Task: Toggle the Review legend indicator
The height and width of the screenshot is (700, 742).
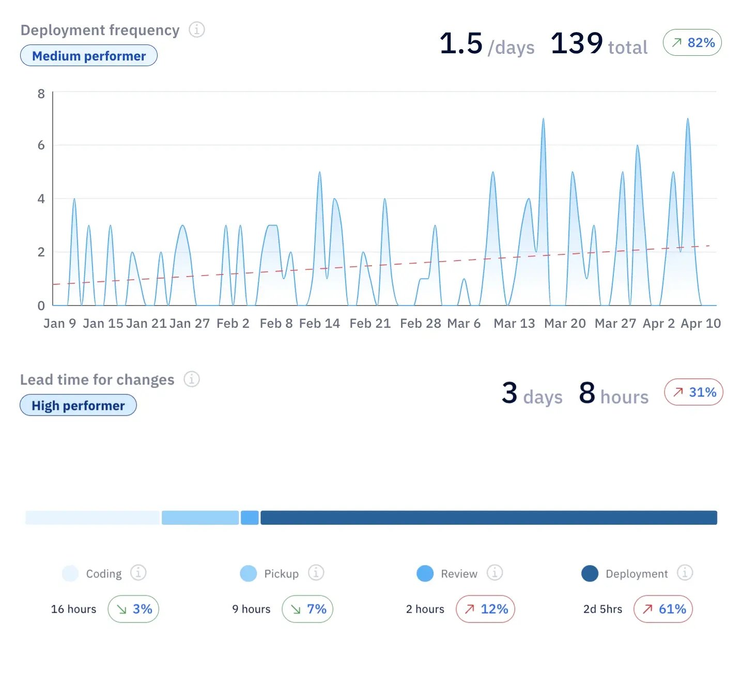Action: click(x=424, y=573)
